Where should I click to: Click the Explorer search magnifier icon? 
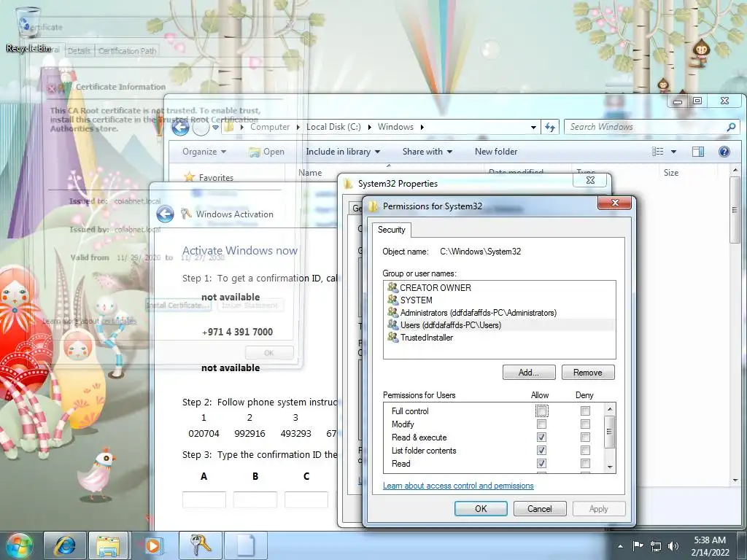pyautogui.click(x=731, y=127)
